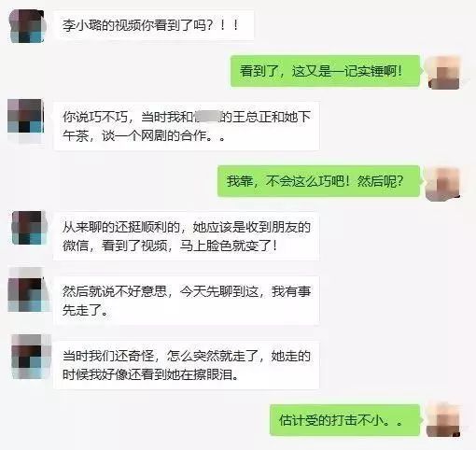Select message 今天先聊到这，我有事先走了
This screenshot has height=450, width=476.
pos(187,301)
